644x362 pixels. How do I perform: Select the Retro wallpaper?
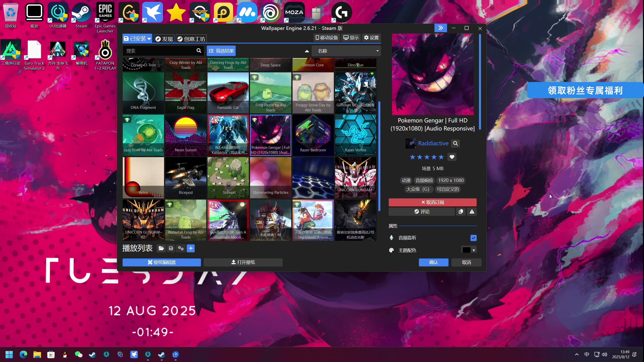tap(143, 178)
